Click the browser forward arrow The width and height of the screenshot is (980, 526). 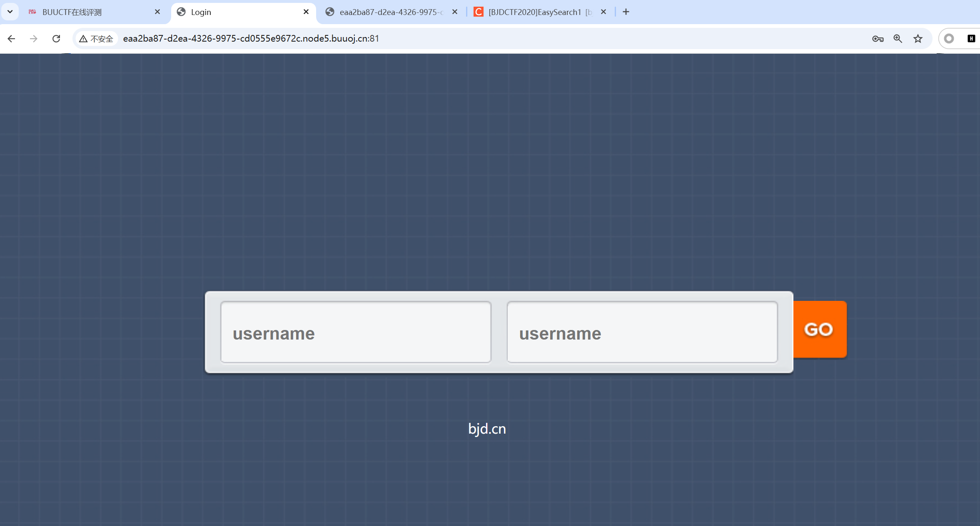34,39
